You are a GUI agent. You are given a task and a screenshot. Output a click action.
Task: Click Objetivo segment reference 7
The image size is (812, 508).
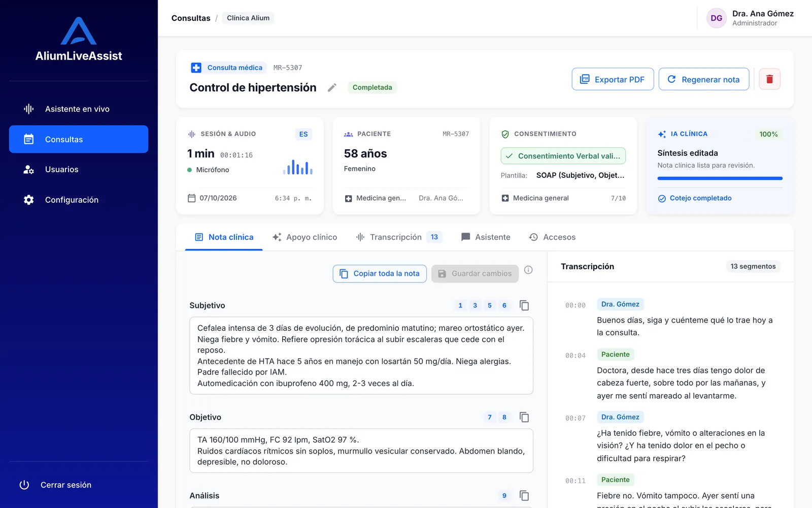tap(490, 417)
